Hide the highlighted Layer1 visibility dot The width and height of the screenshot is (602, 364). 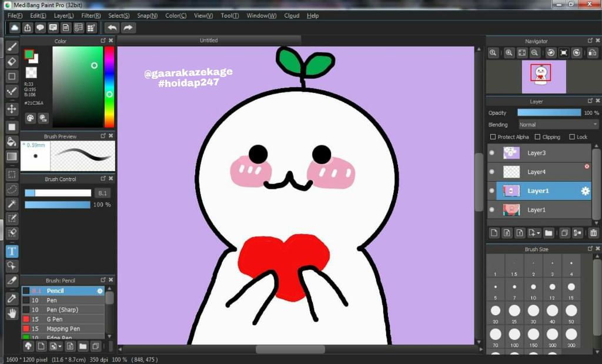[x=492, y=191]
